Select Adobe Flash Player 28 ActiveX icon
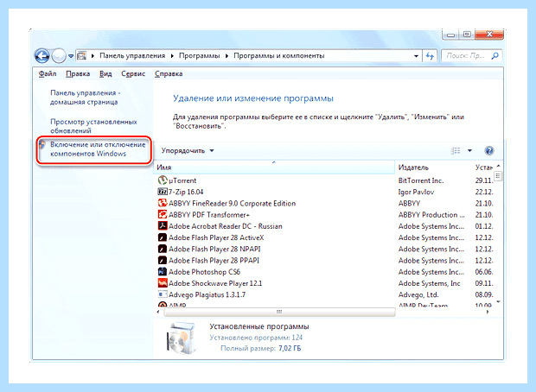The width and height of the screenshot is (536, 392). 163,237
